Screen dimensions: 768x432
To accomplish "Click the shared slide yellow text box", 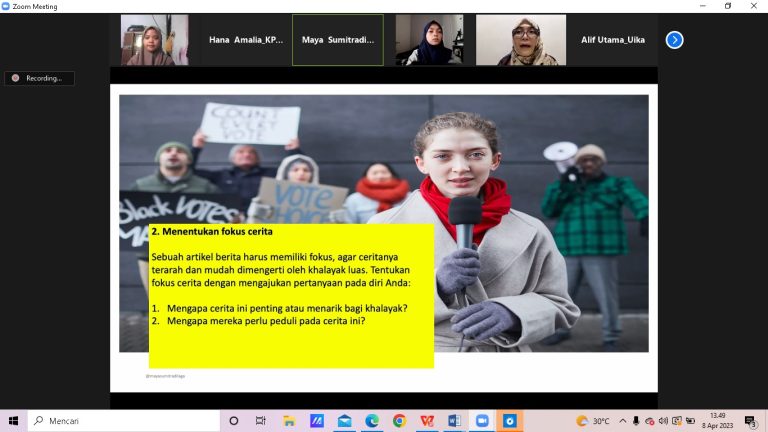I will coord(291,296).
